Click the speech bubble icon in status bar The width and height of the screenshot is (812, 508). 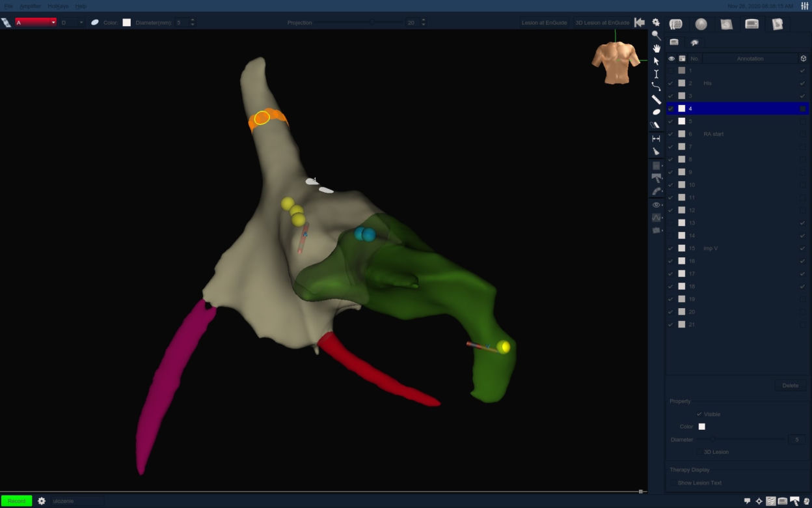(748, 501)
